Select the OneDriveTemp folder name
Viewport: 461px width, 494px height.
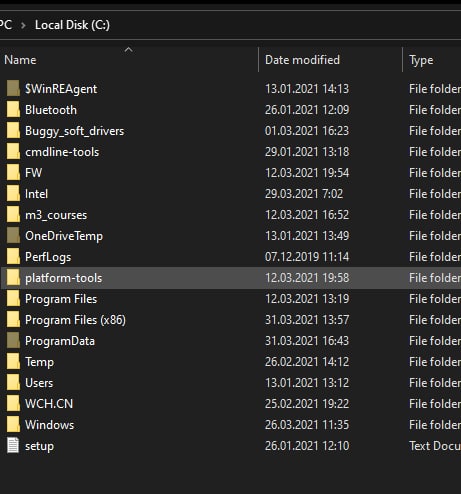pos(64,236)
